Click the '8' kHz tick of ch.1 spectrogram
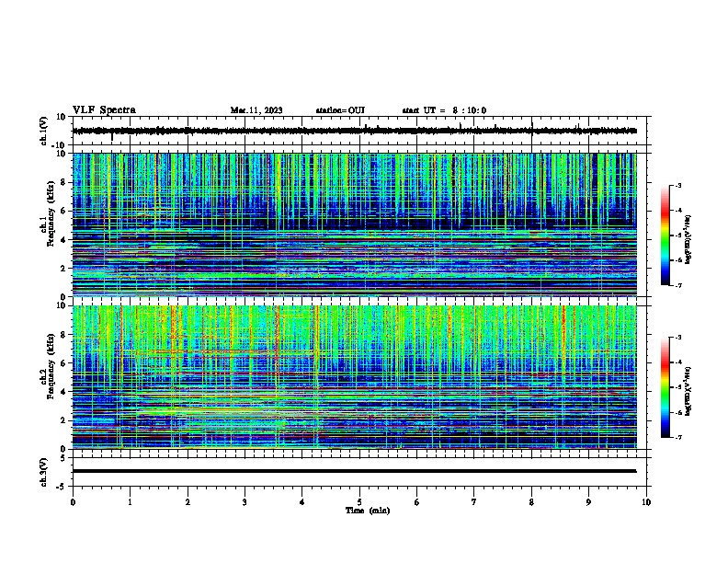728x563 pixels. pyautogui.click(x=64, y=182)
